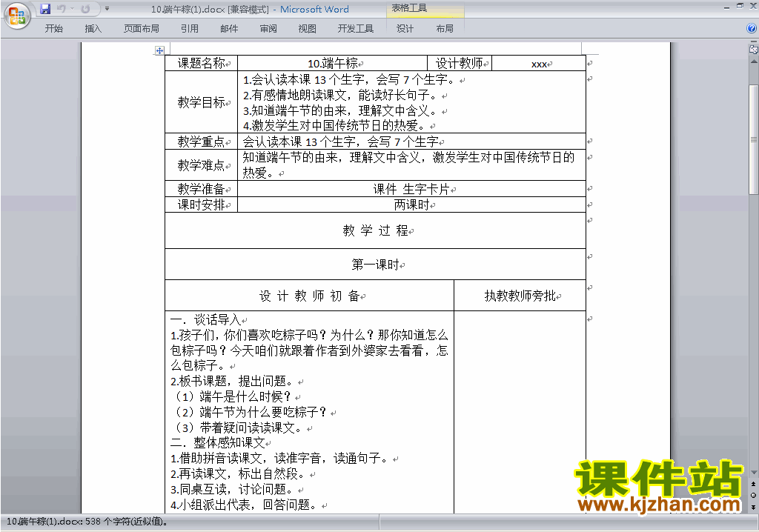Open the Select Browse Object round button

click(754, 495)
